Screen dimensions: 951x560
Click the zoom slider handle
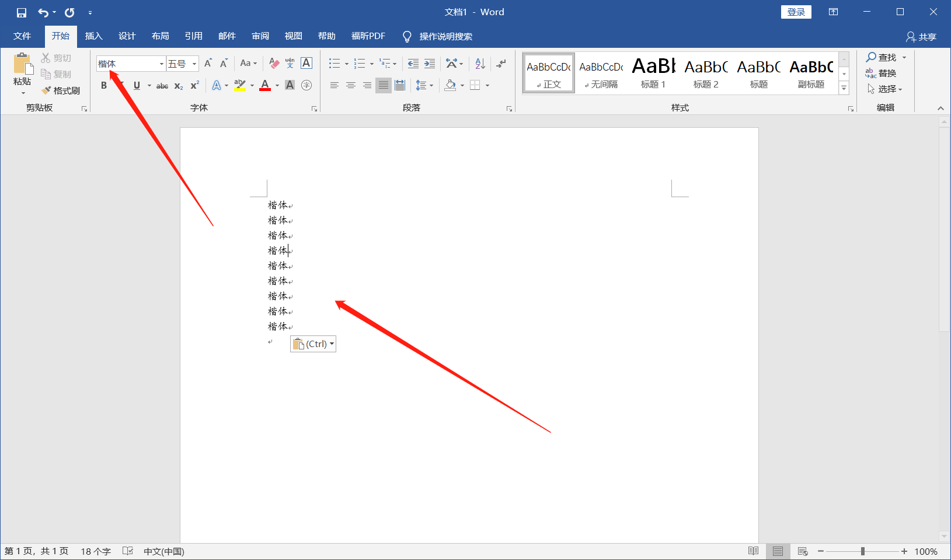(x=862, y=551)
